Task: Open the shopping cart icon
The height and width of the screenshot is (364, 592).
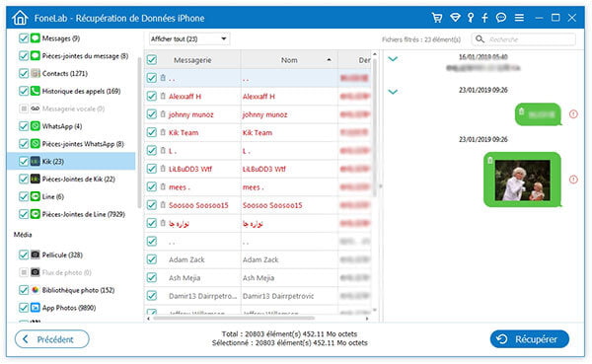Action: 437,18
